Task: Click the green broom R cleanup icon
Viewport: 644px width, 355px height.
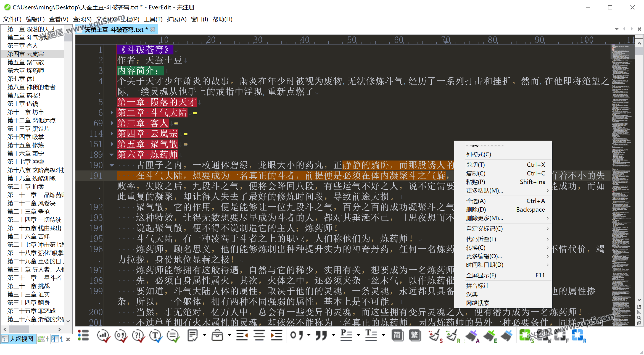Action: 453,336
